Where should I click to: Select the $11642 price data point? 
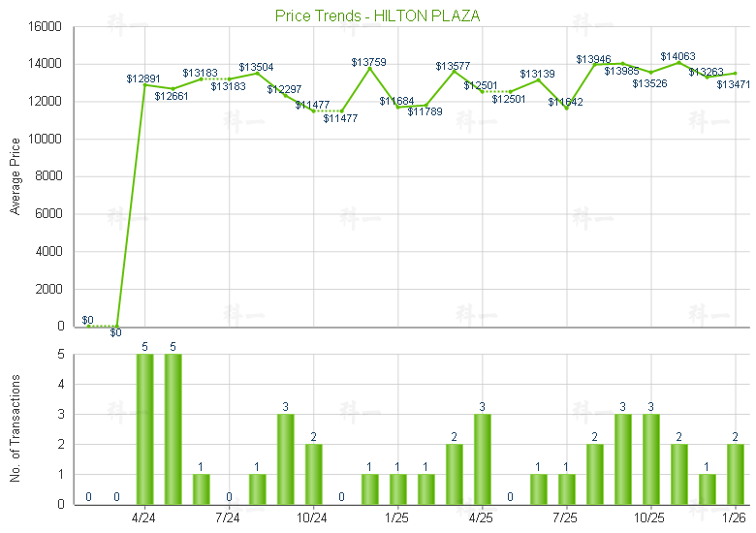[566, 108]
